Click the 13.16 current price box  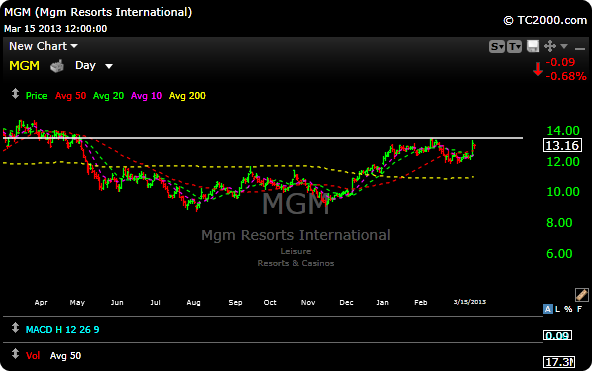click(x=562, y=145)
